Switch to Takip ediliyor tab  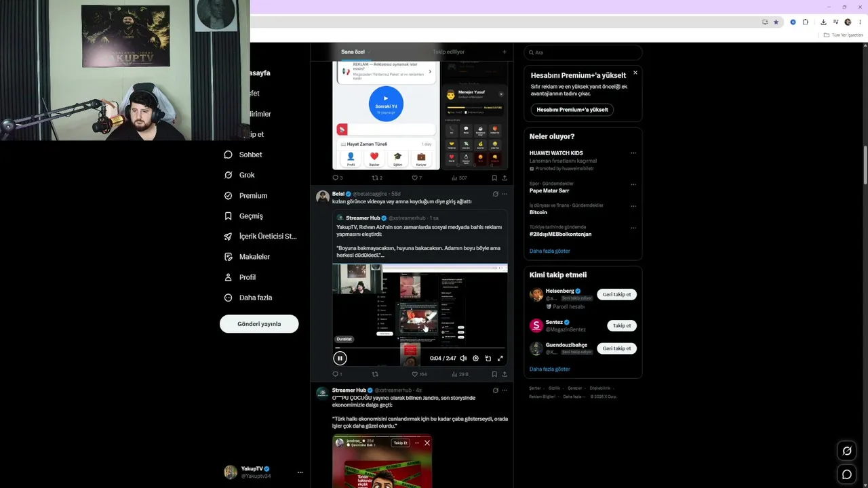click(x=448, y=52)
